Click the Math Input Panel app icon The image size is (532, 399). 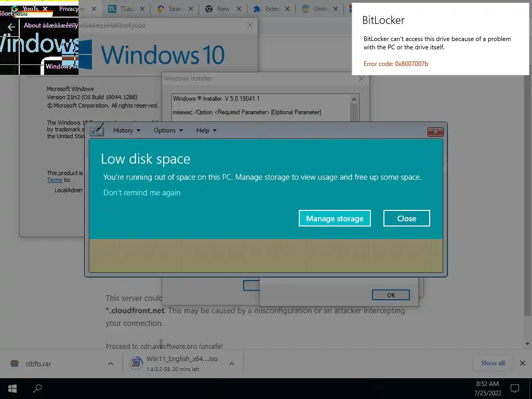[x=97, y=130]
